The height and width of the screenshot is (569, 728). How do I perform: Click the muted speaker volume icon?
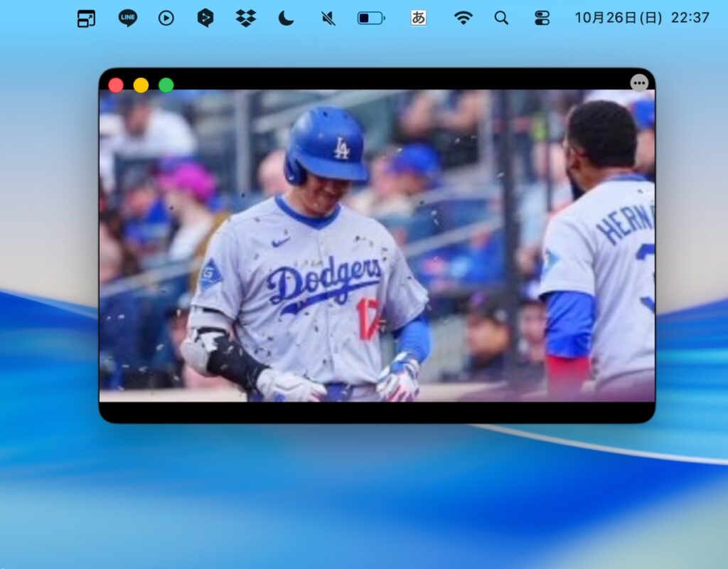[x=328, y=18]
